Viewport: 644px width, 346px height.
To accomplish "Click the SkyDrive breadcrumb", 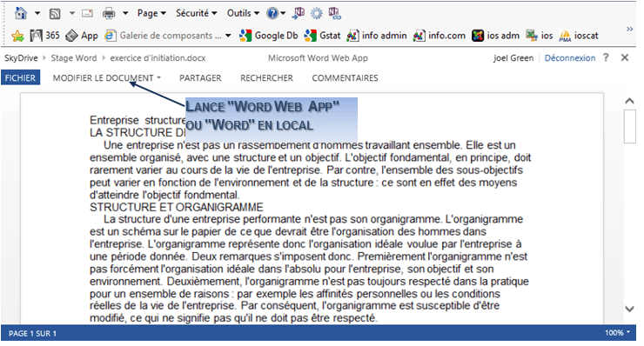I will 21,58.
